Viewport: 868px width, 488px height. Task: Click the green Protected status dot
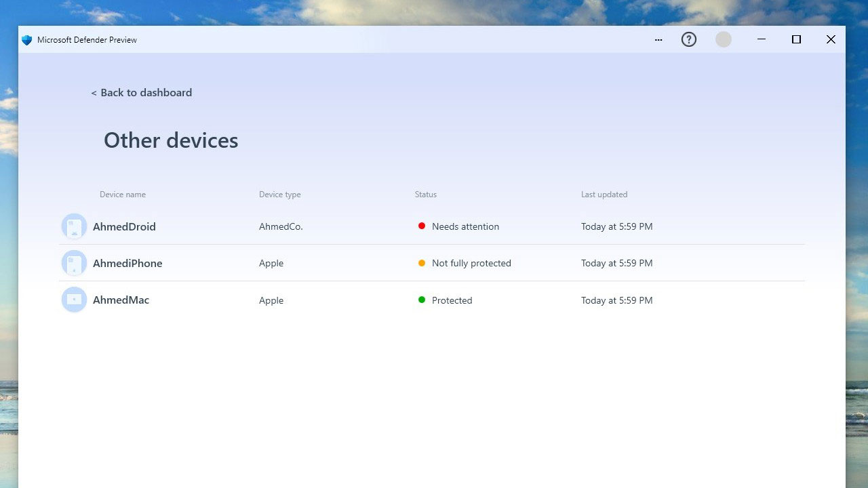(x=421, y=300)
